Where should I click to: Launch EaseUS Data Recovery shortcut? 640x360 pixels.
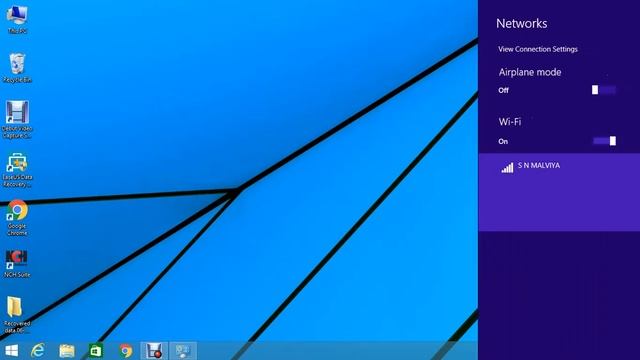[x=17, y=169]
